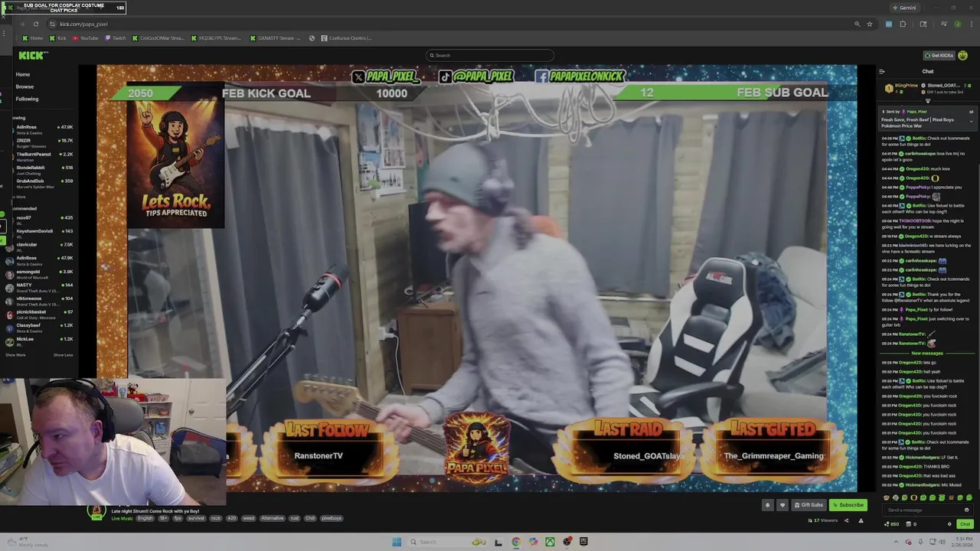Viewport: 980px width, 551px height.
Task: Go to Browse in Kick sidebar
Action: tap(24, 86)
